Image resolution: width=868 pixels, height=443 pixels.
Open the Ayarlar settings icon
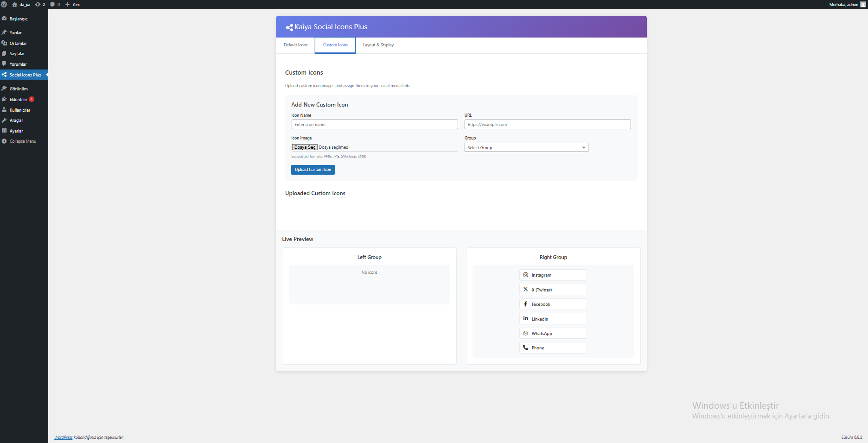pyautogui.click(x=4, y=131)
